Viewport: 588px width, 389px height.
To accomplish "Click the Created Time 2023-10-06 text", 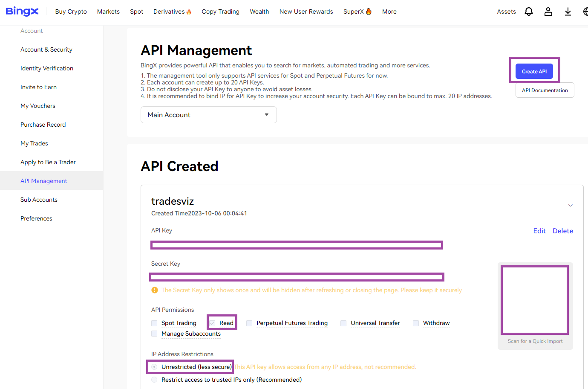I will [x=199, y=213].
